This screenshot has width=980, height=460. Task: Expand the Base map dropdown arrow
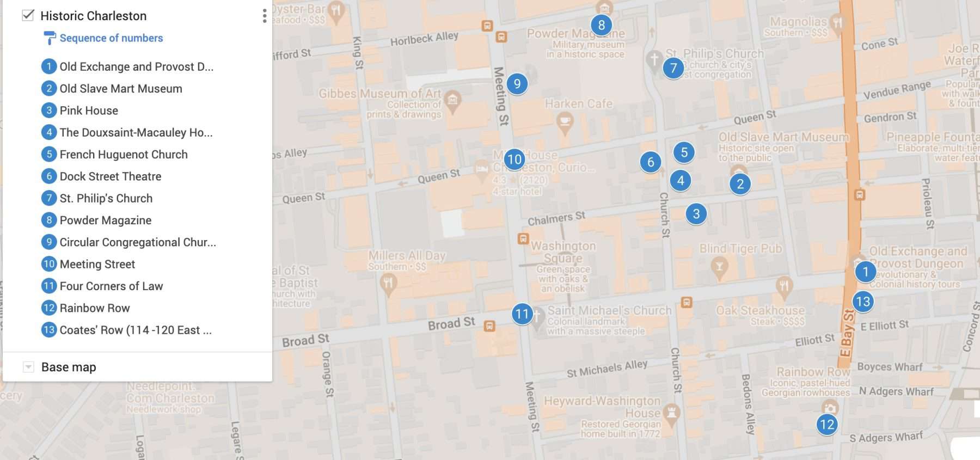tap(28, 367)
